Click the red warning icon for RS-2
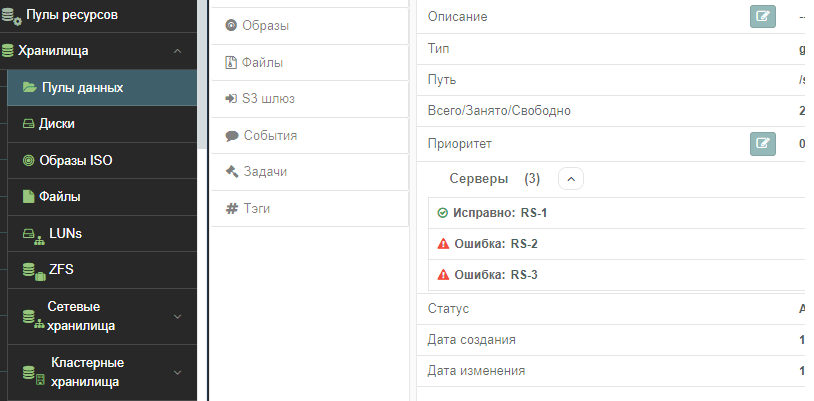 click(443, 244)
